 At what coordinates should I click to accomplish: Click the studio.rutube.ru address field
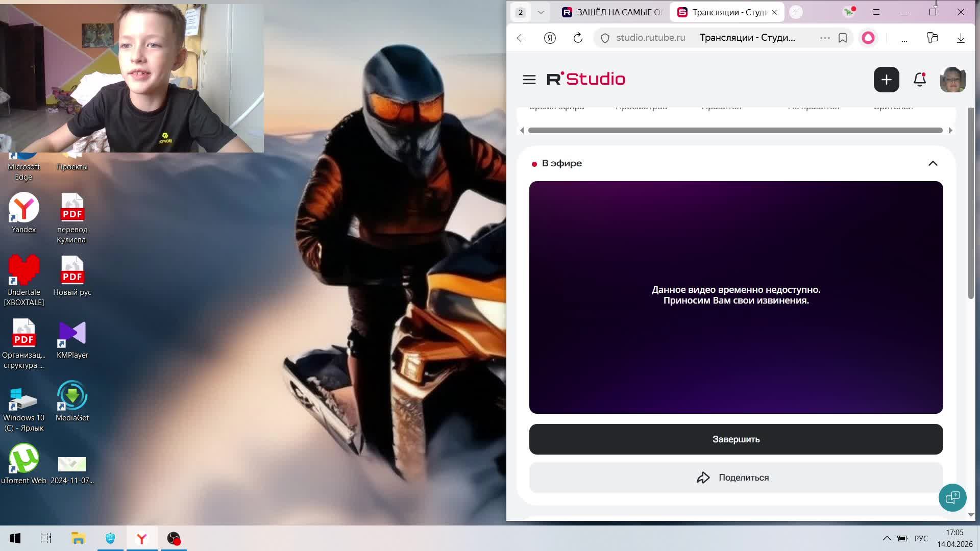[650, 38]
